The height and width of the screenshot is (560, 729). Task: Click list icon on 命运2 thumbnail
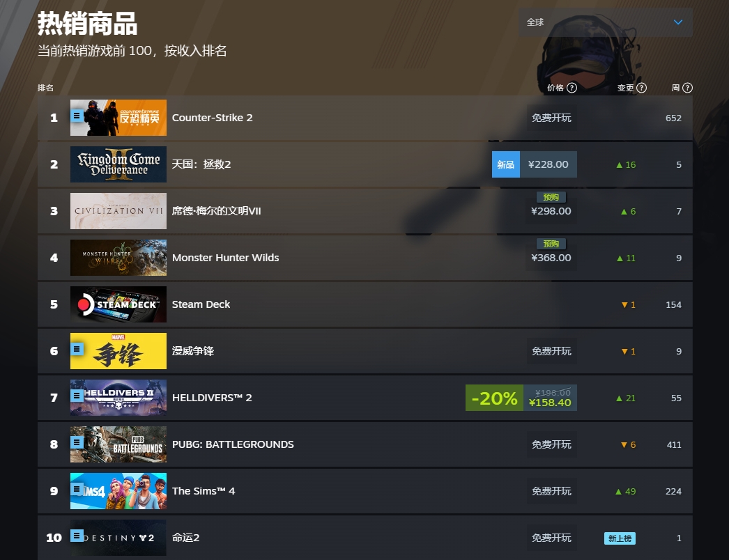77,536
